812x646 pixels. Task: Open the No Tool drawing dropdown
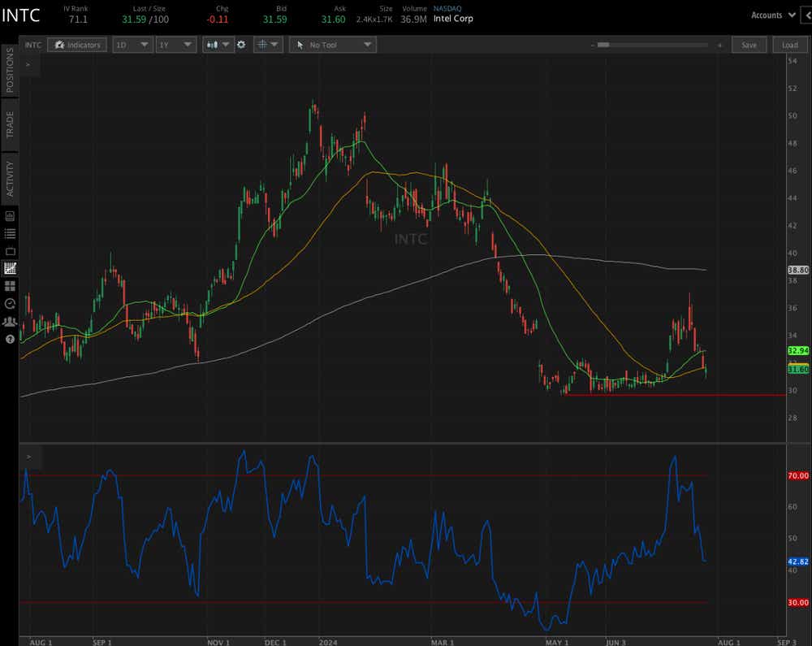[x=333, y=45]
